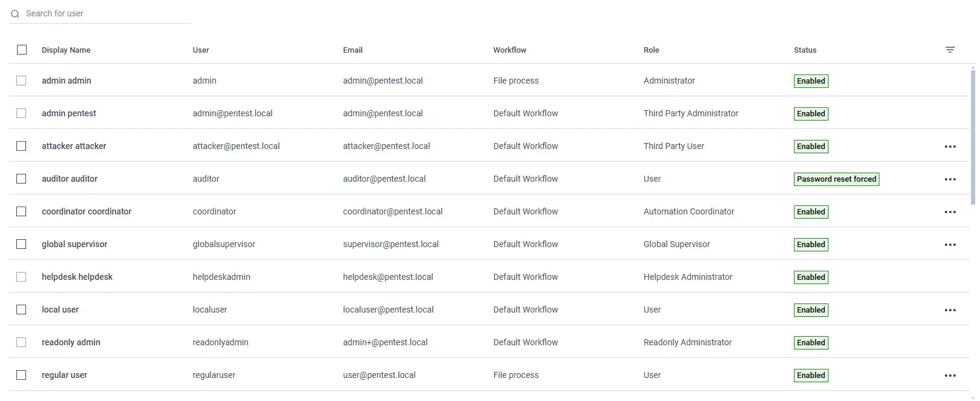Click the Password reset forced badge
The height and width of the screenshot is (401, 980).
836,179
